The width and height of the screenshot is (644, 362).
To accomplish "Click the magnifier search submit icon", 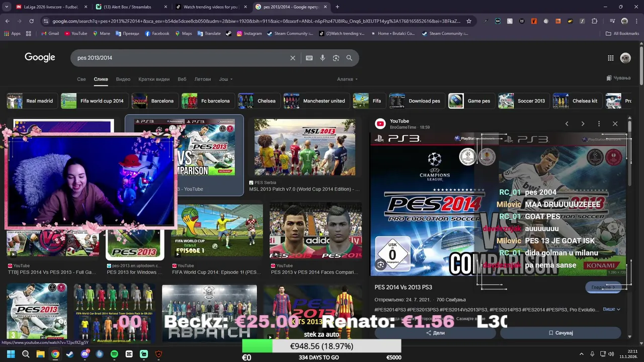I will click(349, 58).
